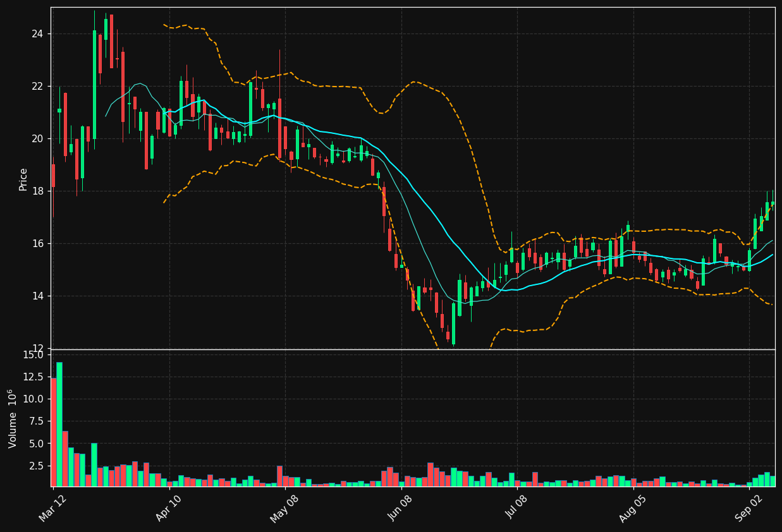Screen dimensions: 782x532
Task: Click the Apr 10 date label
Action: 169,509
